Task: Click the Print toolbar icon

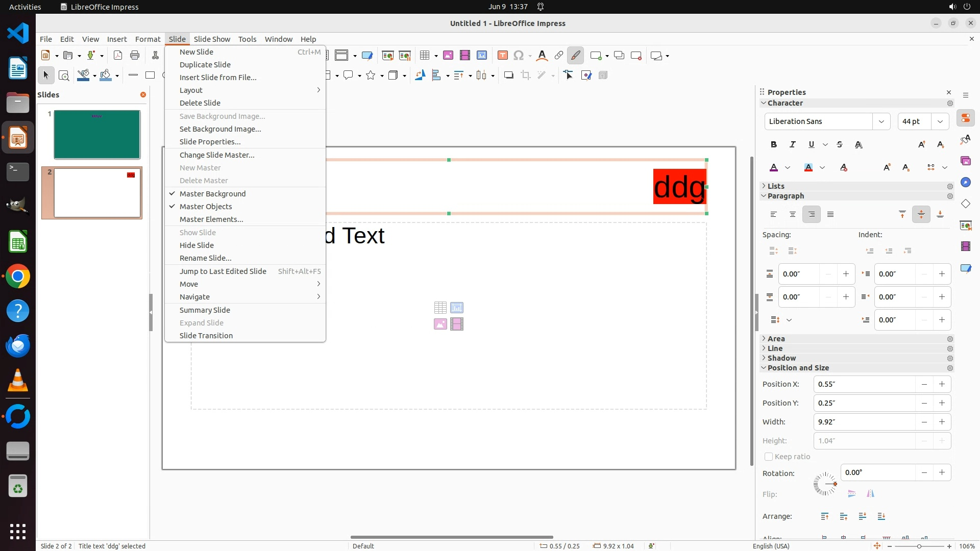Action: 135,56
